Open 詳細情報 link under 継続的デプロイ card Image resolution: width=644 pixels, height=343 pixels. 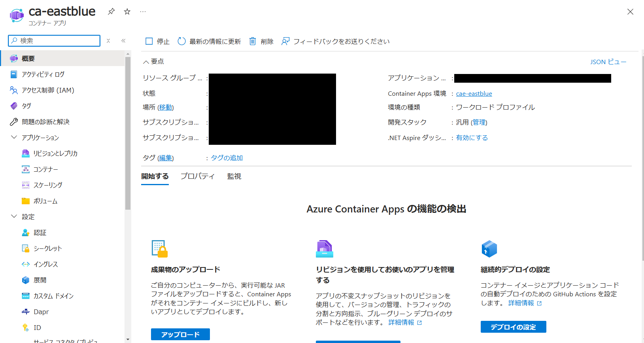pyautogui.click(x=525, y=303)
